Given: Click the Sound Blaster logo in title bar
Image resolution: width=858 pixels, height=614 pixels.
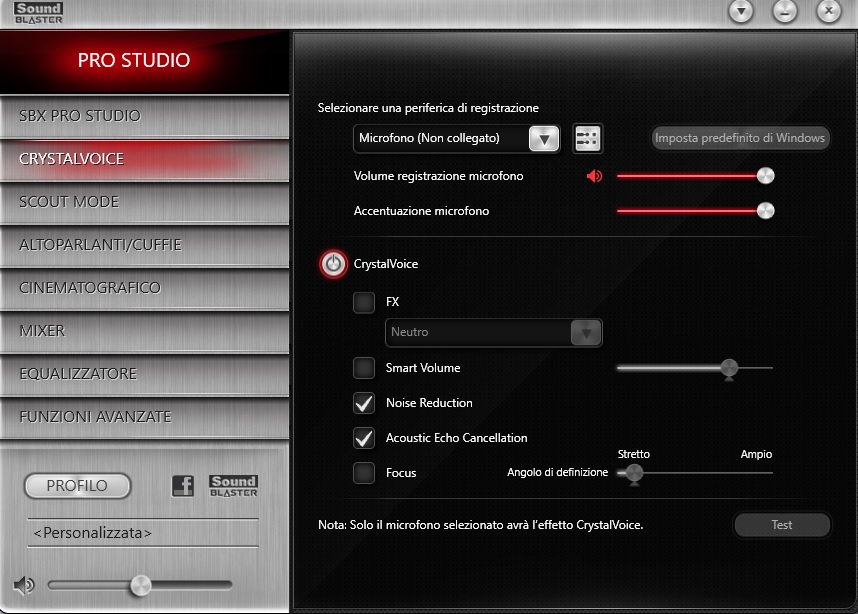Looking at the screenshot, I should tap(38, 13).
